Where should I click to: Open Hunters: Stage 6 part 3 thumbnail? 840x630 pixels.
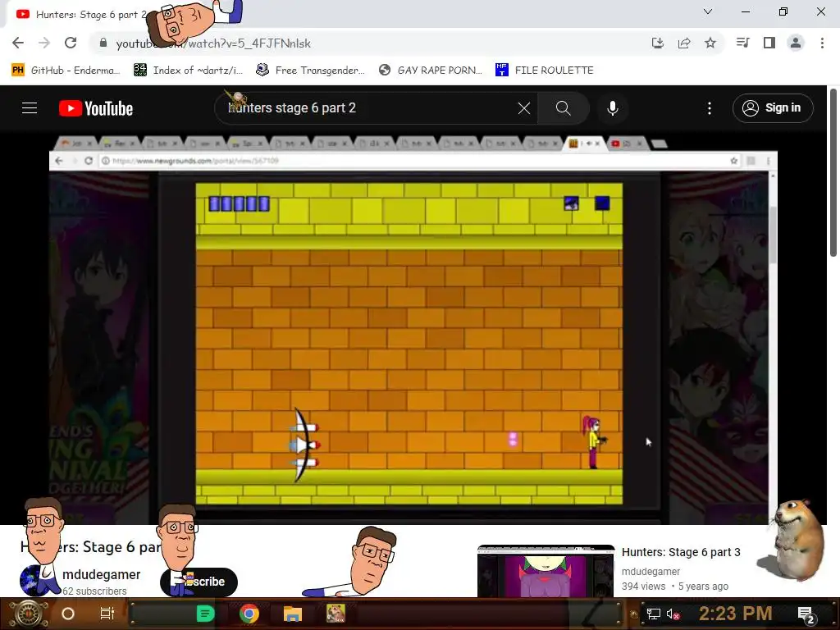click(x=546, y=572)
